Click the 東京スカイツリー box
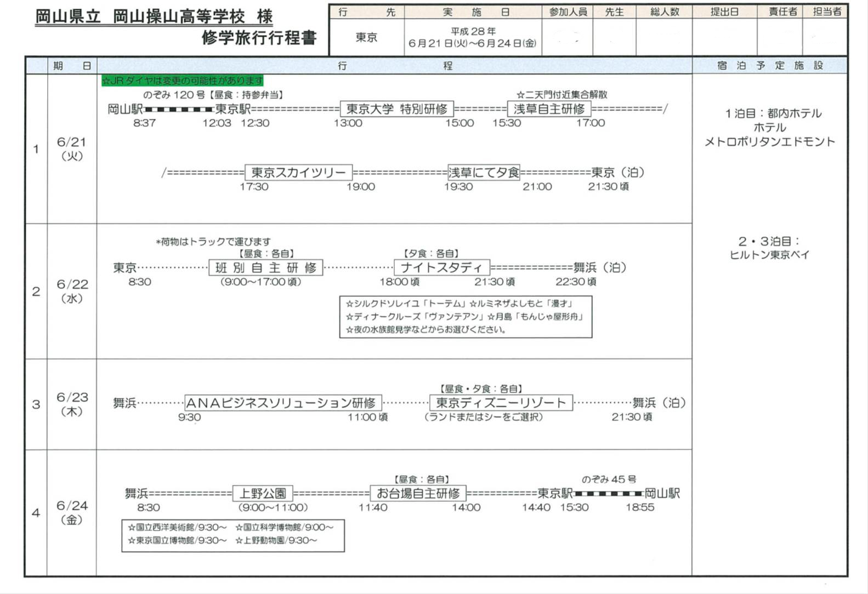The image size is (868, 594). pos(298,173)
